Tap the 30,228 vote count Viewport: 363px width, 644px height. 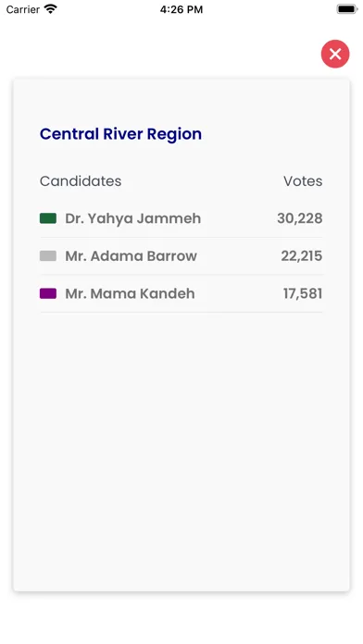(x=300, y=218)
